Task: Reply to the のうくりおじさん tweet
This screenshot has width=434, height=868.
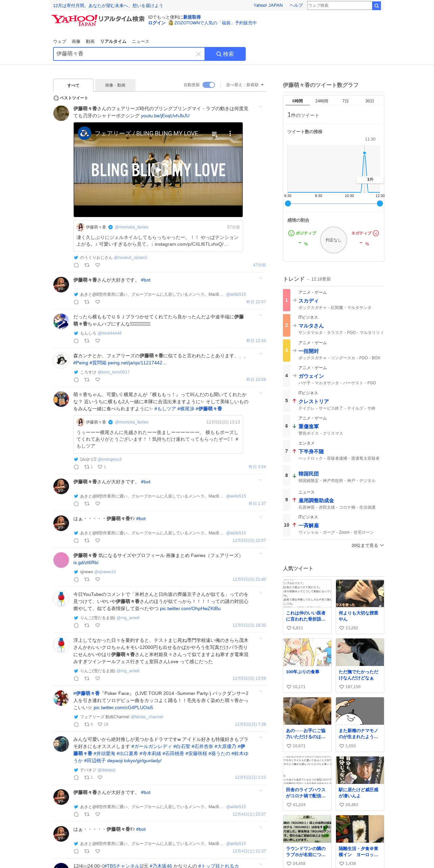Action: tap(76, 265)
